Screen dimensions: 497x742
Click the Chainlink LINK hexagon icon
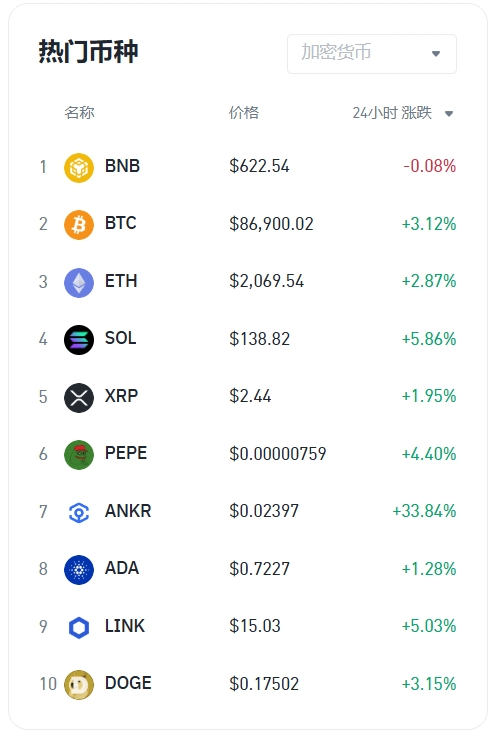pyautogui.click(x=79, y=627)
